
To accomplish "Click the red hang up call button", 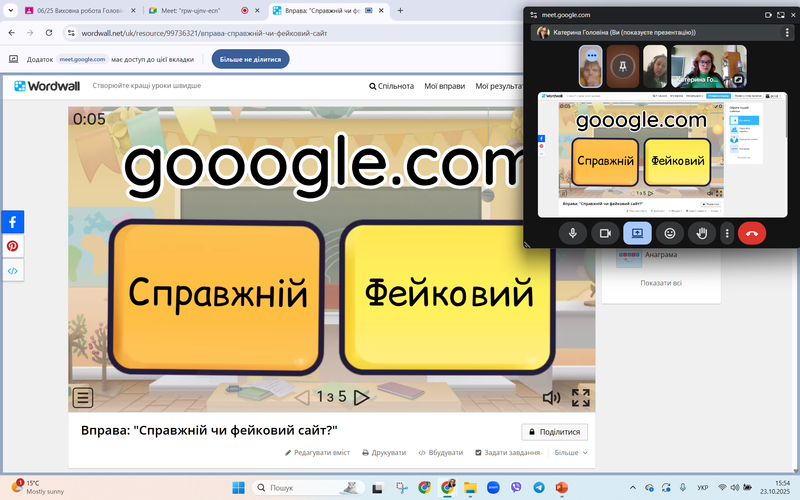I will coord(752,233).
